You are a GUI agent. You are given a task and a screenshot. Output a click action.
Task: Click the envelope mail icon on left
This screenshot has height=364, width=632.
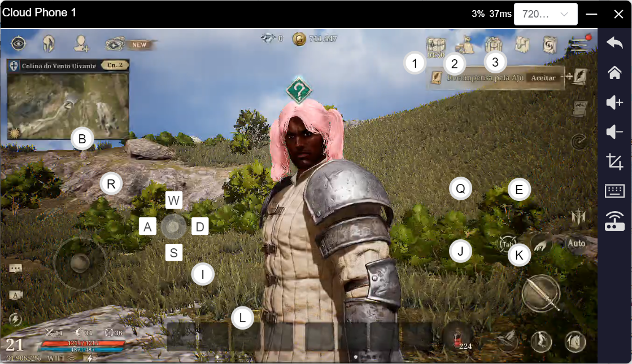coord(15,295)
